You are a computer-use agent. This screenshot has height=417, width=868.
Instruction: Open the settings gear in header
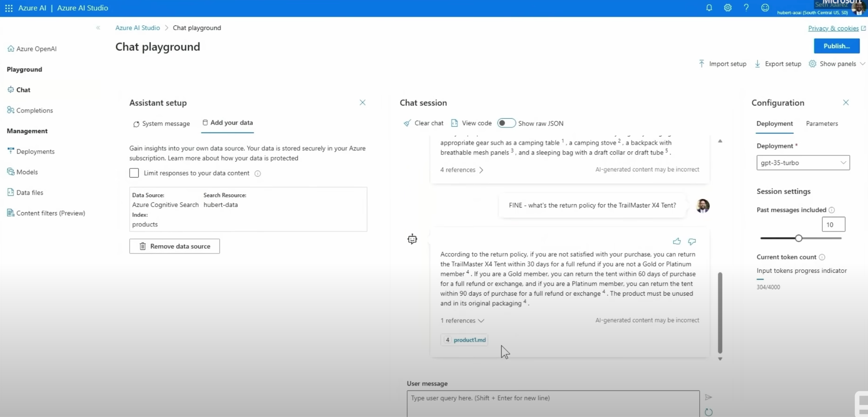click(728, 8)
